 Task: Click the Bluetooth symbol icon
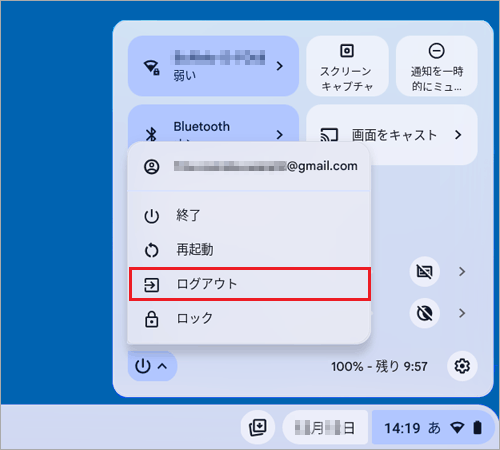pos(151,134)
